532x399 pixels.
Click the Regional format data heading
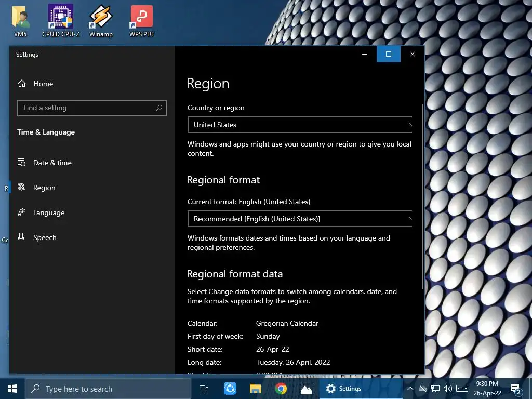click(x=235, y=274)
